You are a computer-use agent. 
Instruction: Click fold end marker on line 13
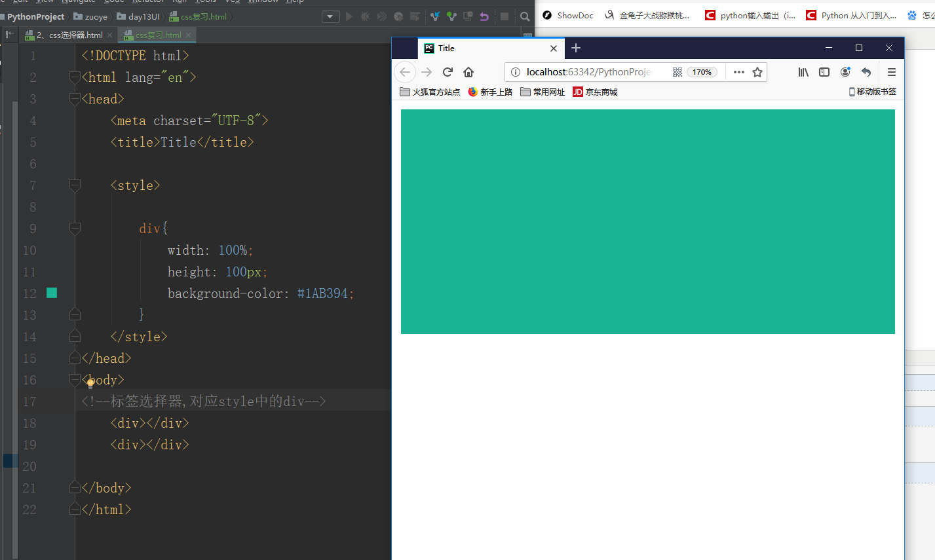75,315
